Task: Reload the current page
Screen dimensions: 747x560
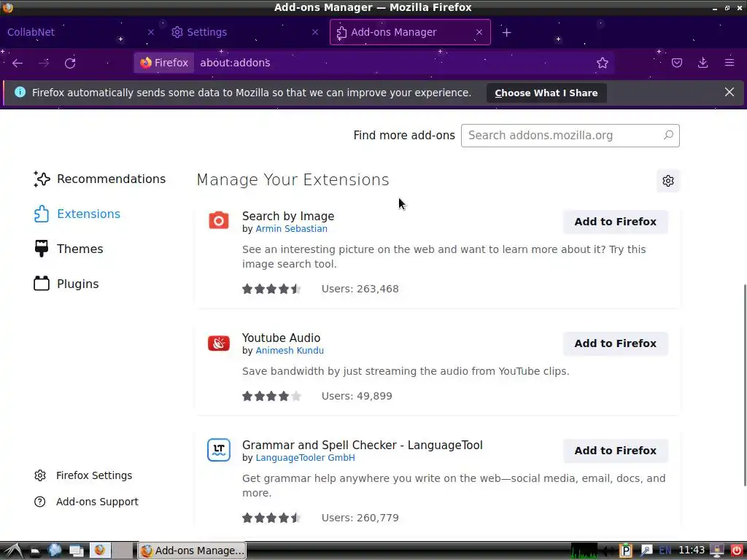Action: click(x=70, y=63)
